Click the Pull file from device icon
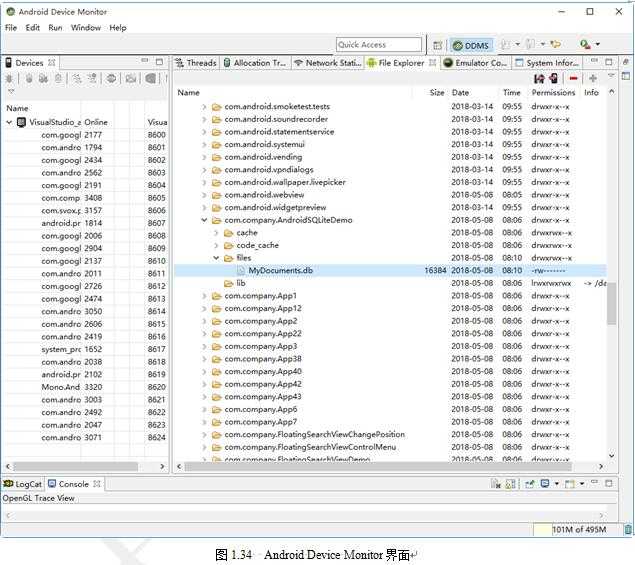This screenshot has width=635, height=565. (x=539, y=79)
